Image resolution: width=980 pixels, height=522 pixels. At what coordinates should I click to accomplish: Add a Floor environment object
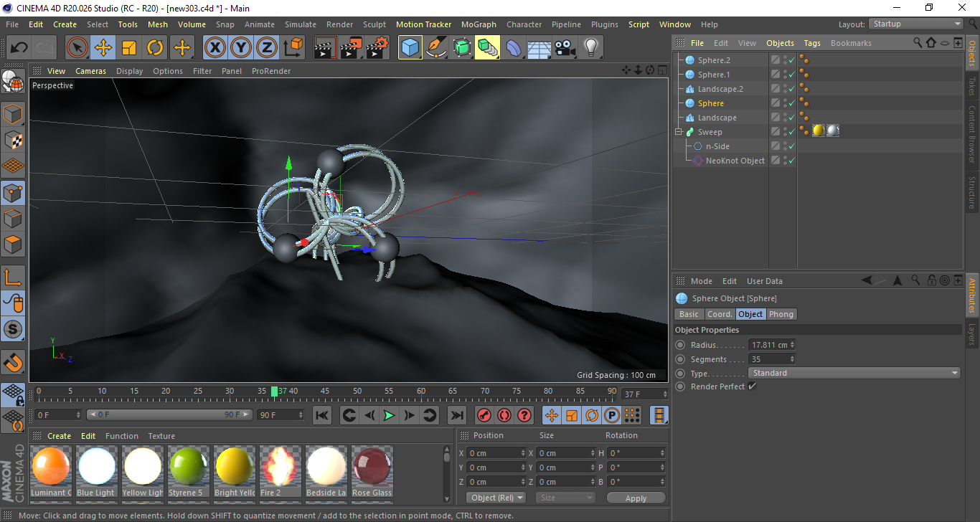click(x=539, y=48)
